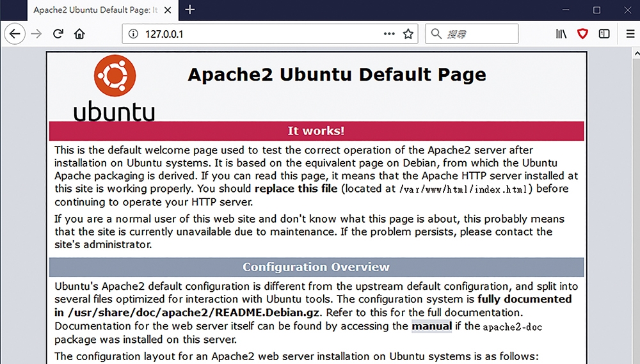Toggle the sidebar view
This screenshot has width=640, height=364.
pos(604,34)
